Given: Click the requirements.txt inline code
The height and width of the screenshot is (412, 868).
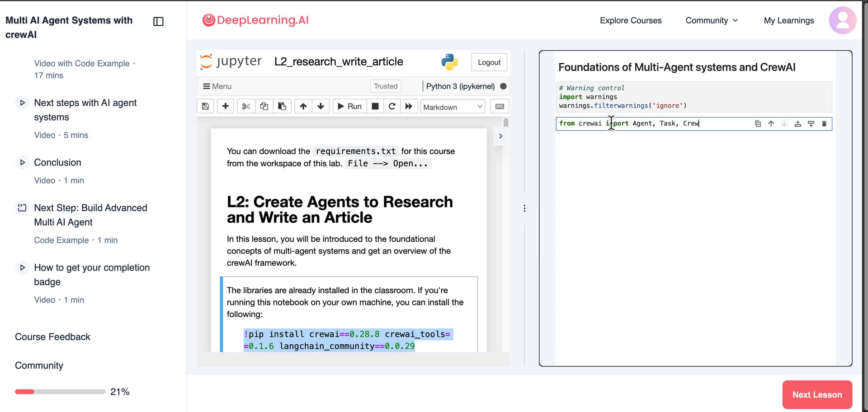Looking at the screenshot, I should click(355, 151).
